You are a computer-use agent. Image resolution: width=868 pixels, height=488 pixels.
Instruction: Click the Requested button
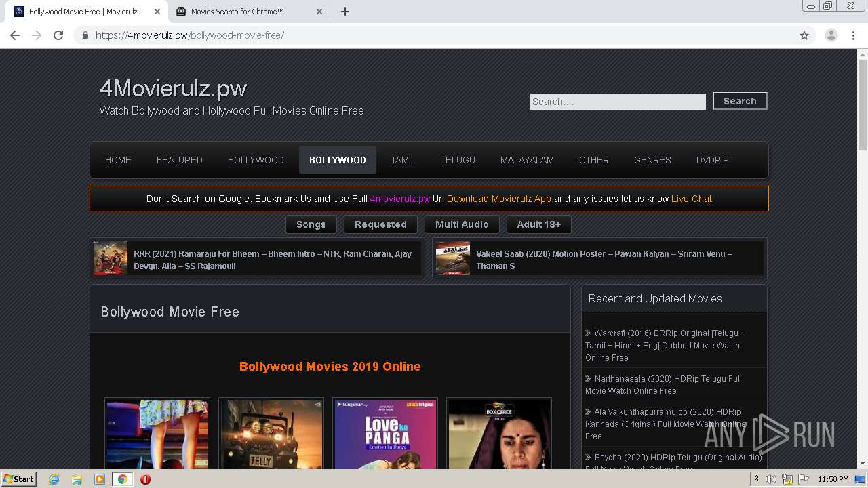point(380,224)
